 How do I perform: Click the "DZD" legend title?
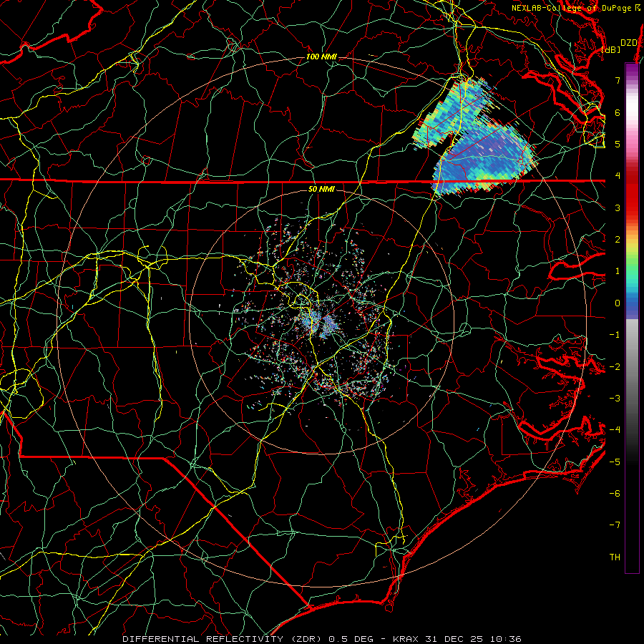click(x=628, y=43)
